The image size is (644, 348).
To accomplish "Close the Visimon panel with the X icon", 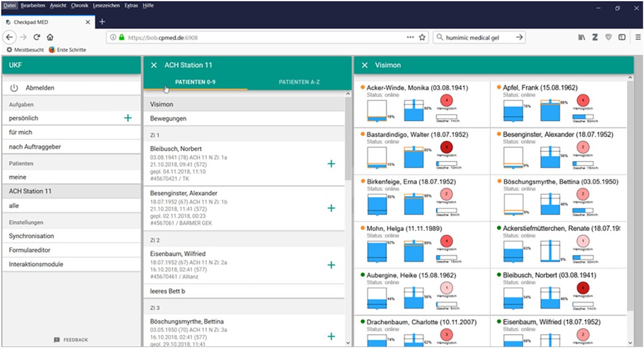I will (364, 65).
